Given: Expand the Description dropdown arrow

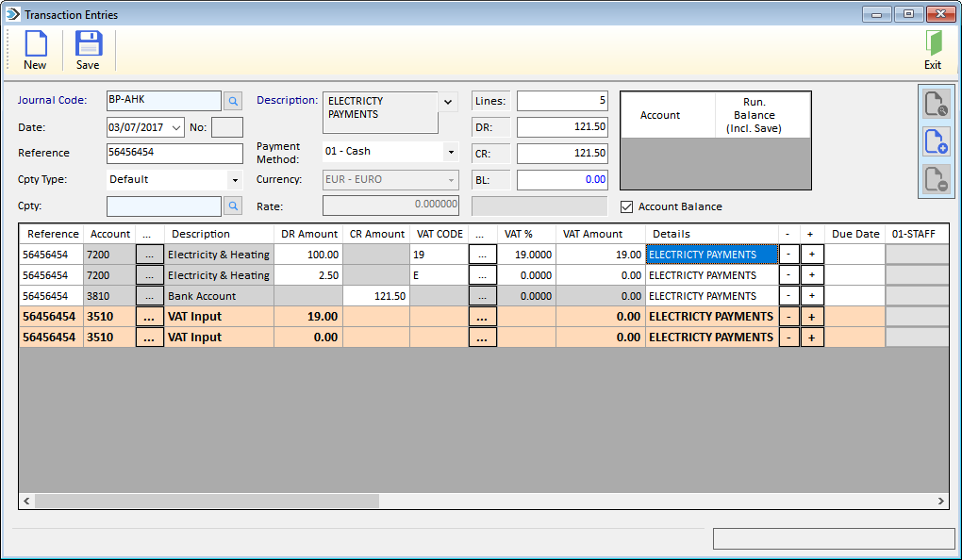Looking at the screenshot, I should 448,102.
